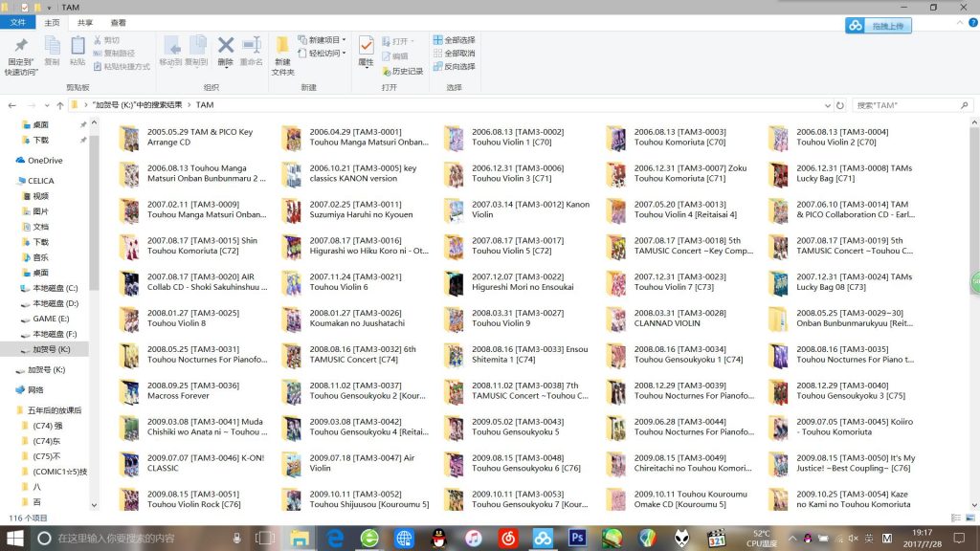Open the recent locations dropdown arrow

tap(47, 105)
